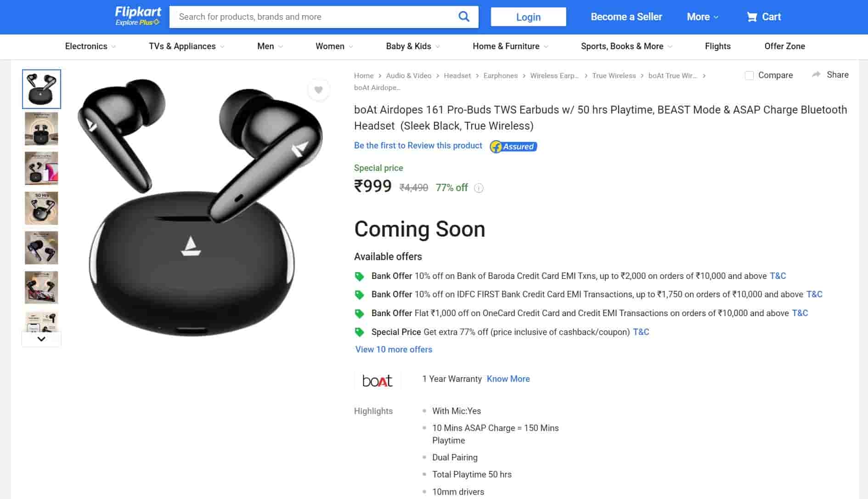The height and width of the screenshot is (499, 868).
Task: Expand the Electronics category menu
Action: pos(90,46)
